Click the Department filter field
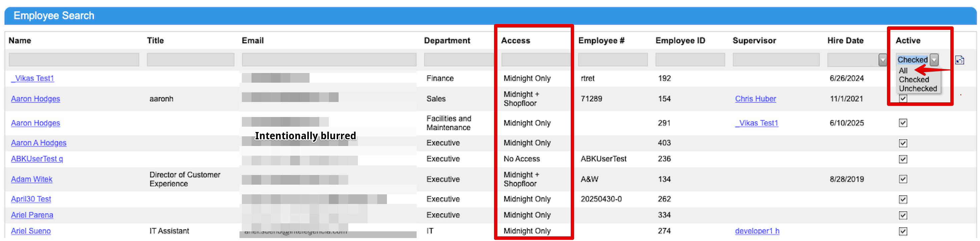The image size is (980, 241). pyautogui.click(x=458, y=60)
